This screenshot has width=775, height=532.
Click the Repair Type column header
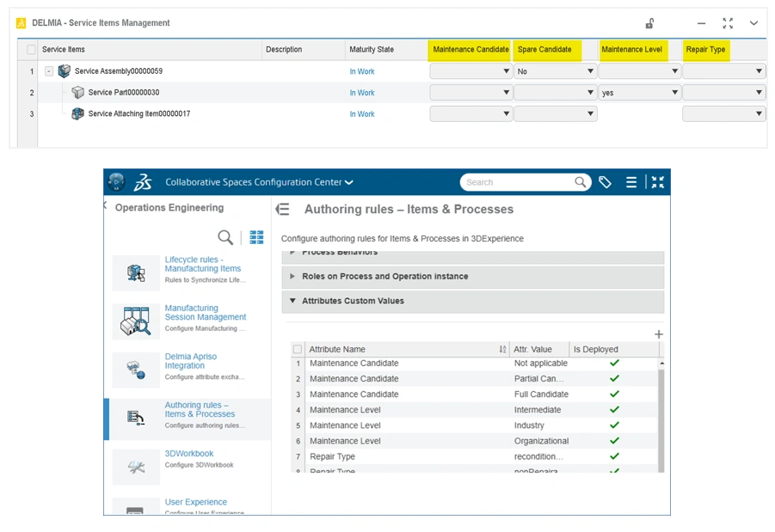[x=705, y=49]
